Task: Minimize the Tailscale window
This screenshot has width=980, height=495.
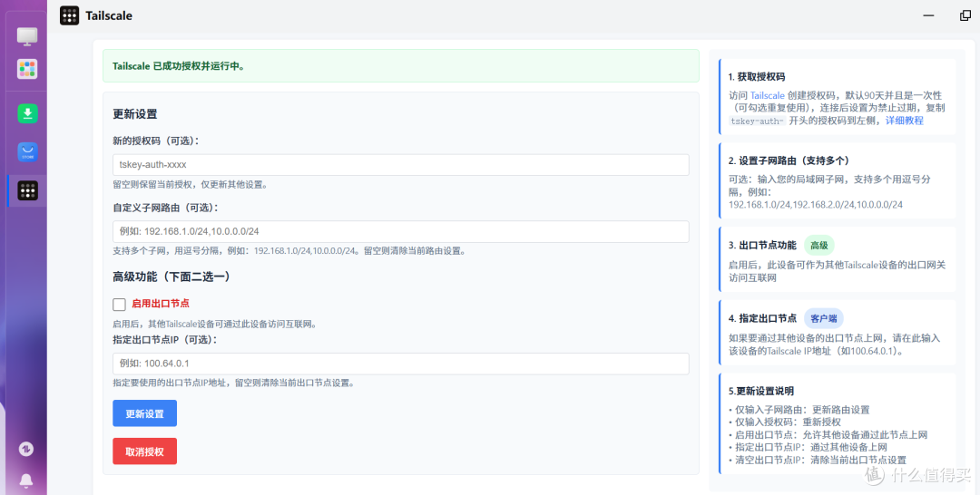Action: [x=929, y=15]
